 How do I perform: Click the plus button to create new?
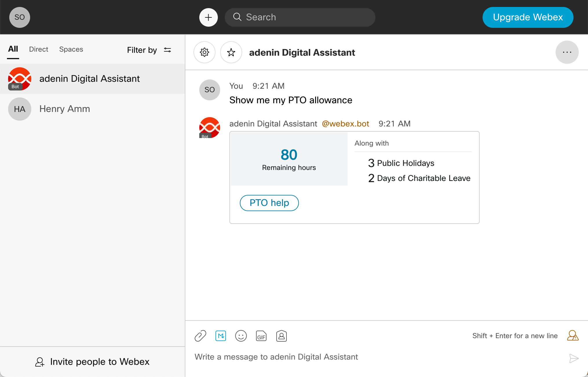click(209, 17)
